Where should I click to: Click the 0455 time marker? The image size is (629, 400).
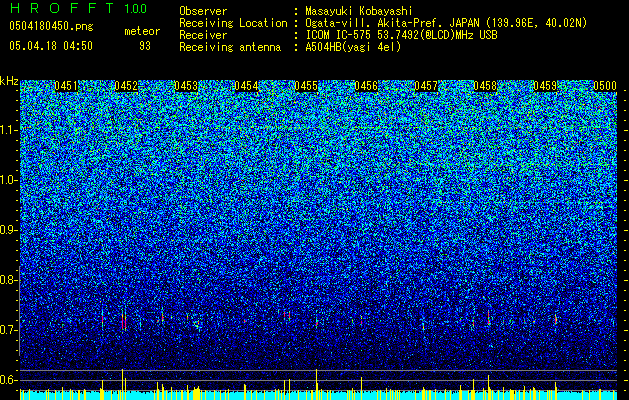tap(306, 86)
